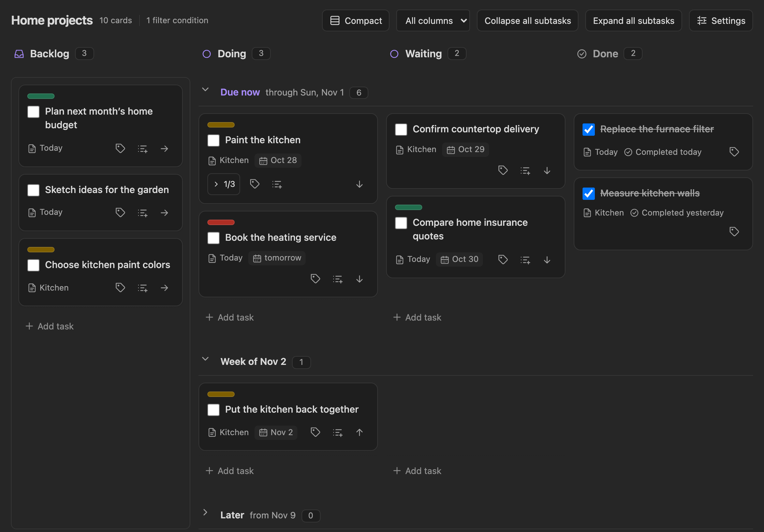This screenshot has height=532, width=764.
Task: Click tag icon on Put the kitchen back together
Action: [x=315, y=432]
